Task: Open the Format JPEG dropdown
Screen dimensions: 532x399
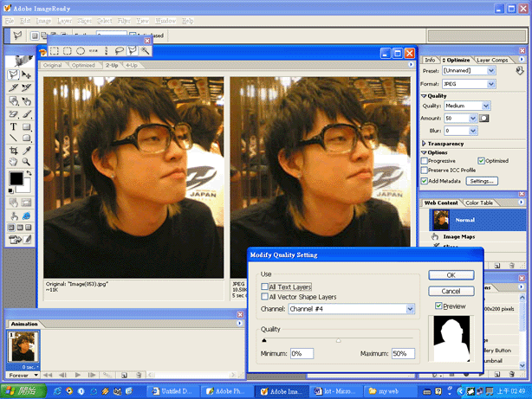Action: click(491, 84)
